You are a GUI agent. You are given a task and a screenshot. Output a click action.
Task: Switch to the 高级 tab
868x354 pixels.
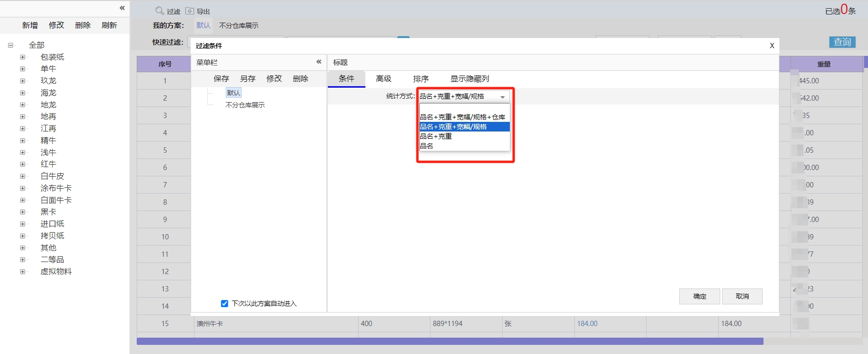[383, 79]
